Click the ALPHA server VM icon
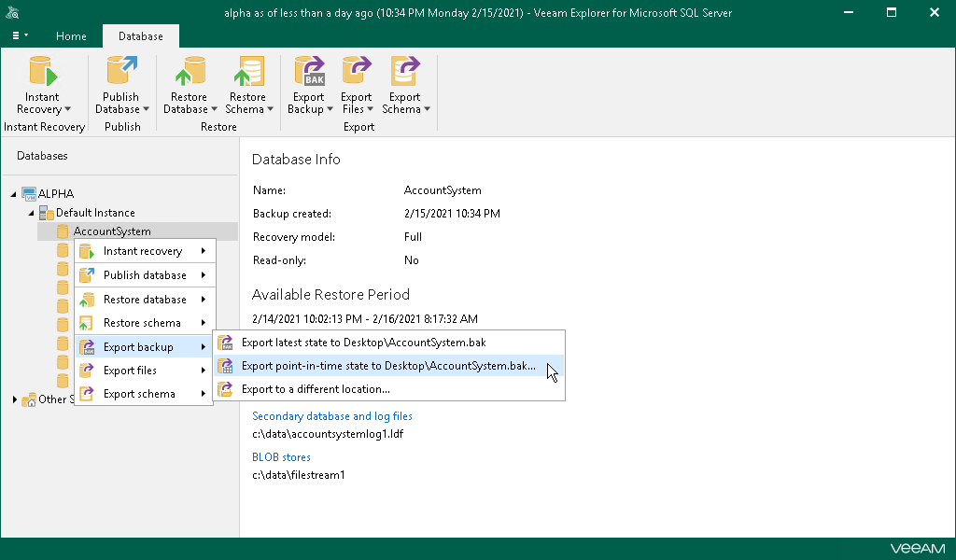 (29, 194)
